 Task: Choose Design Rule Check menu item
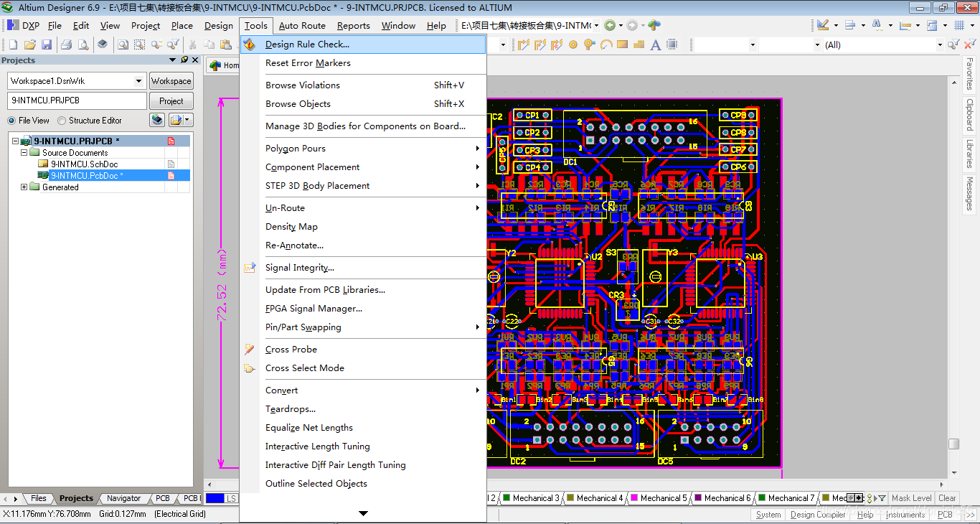pos(363,45)
